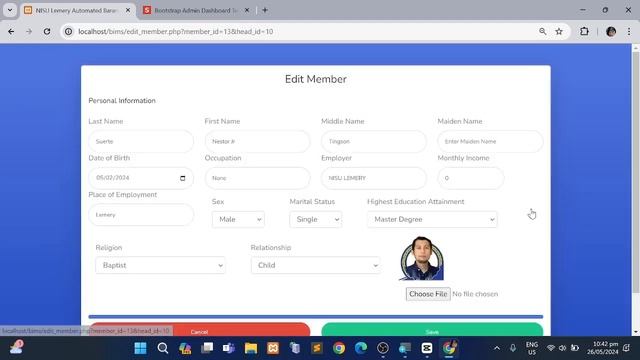Switch to Bootstrap Admin Dashboard tab
Screen dimensions: 640x360
(195, 10)
